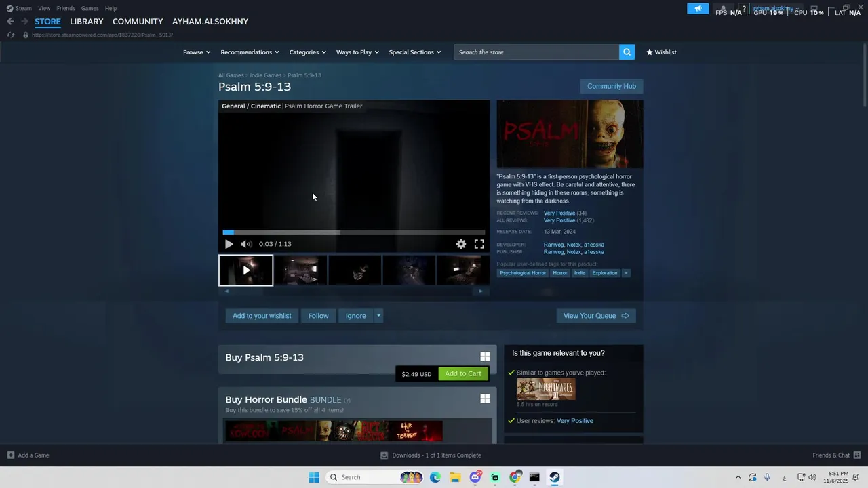Go back with the browser back arrow
The height and width of the screenshot is (488, 868).
(10, 22)
